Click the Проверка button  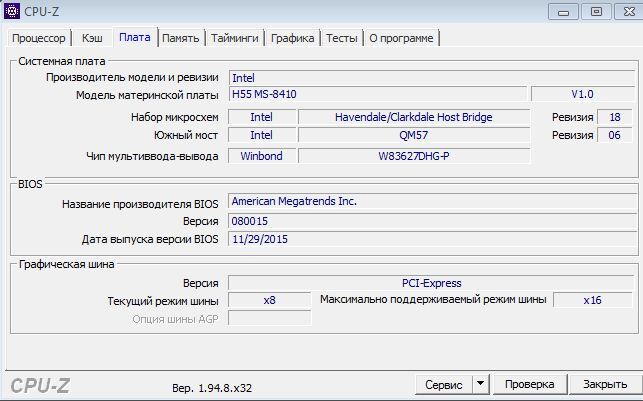click(x=529, y=385)
